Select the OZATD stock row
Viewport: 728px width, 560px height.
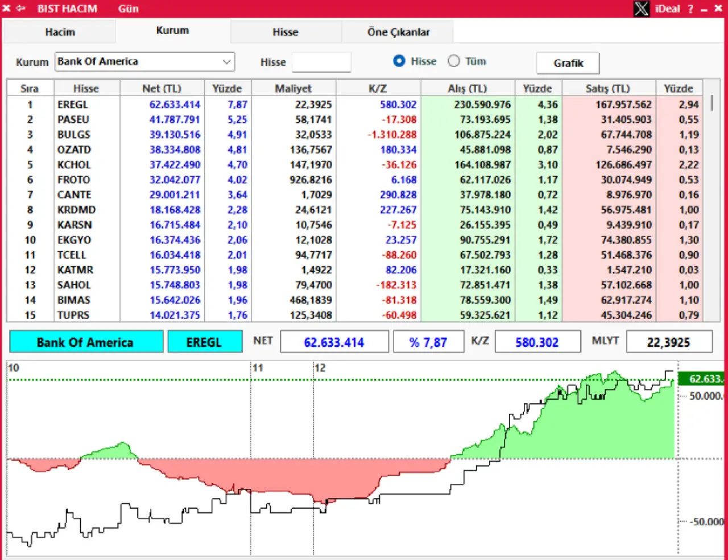(x=355, y=150)
